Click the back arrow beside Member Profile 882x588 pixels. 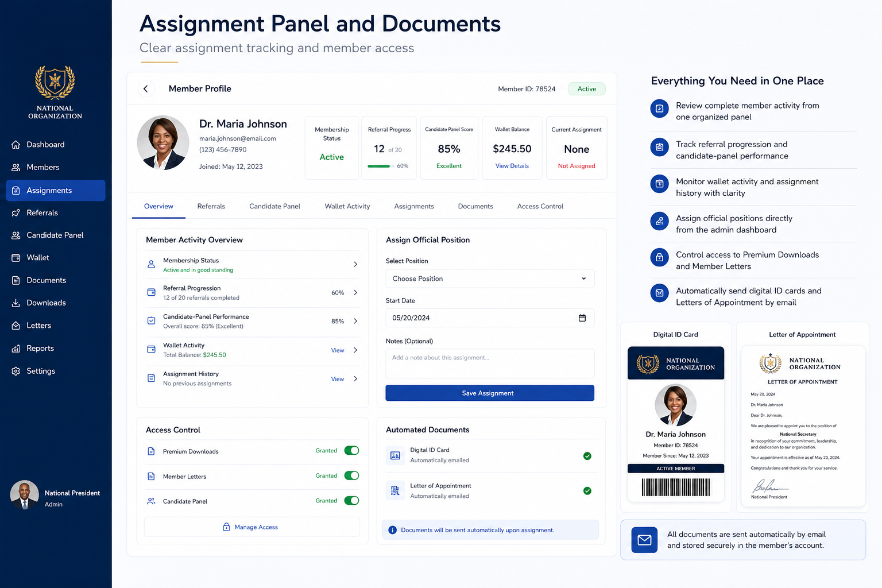[x=146, y=88]
